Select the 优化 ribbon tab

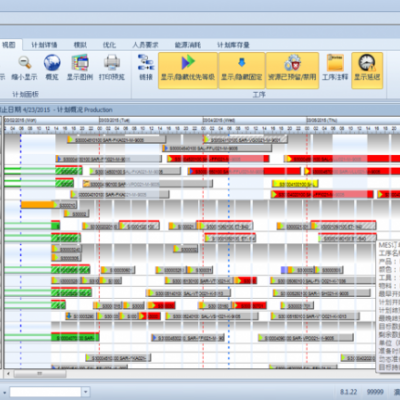(109, 45)
